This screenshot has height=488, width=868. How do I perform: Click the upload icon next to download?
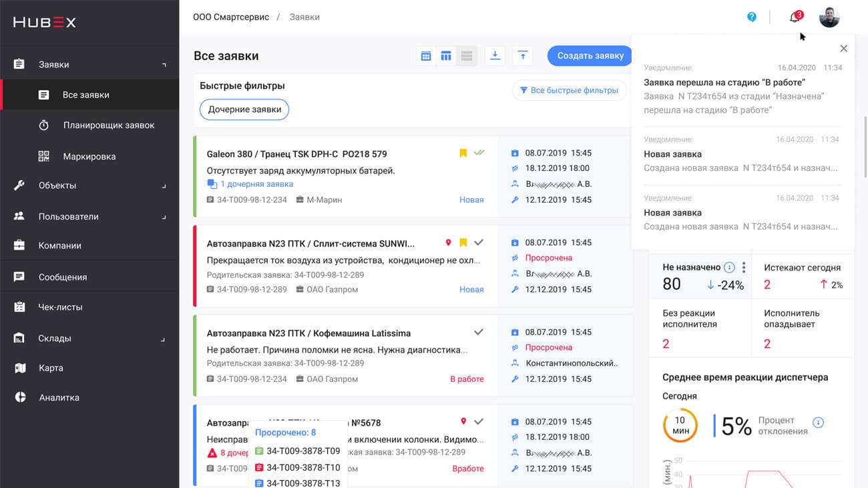tap(523, 56)
